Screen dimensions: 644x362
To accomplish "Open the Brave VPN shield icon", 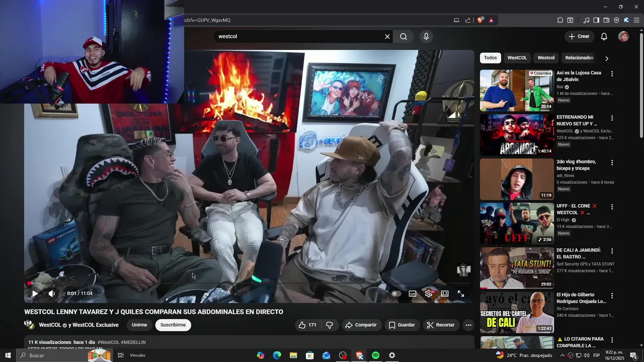I will point(616,20).
